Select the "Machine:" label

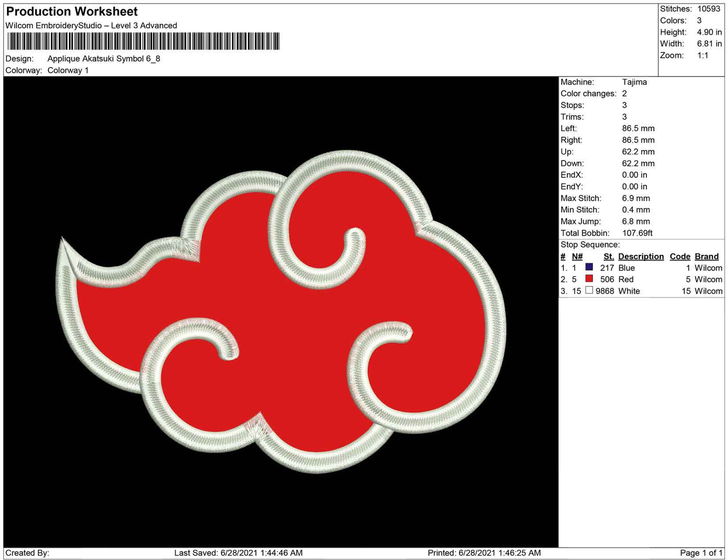[x=577, y=82]
